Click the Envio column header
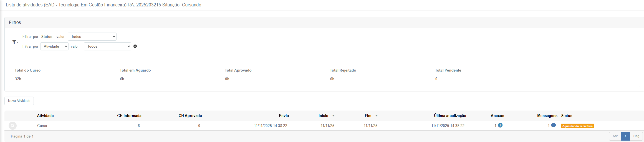The image size is (644, 142). [x=284, y=116]
